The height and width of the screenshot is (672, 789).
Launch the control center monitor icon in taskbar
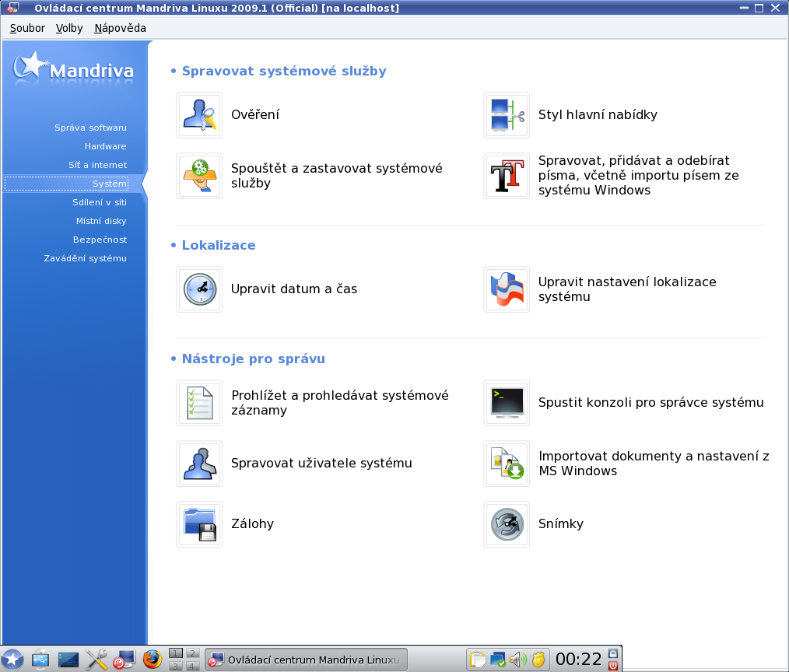(124, 660)
